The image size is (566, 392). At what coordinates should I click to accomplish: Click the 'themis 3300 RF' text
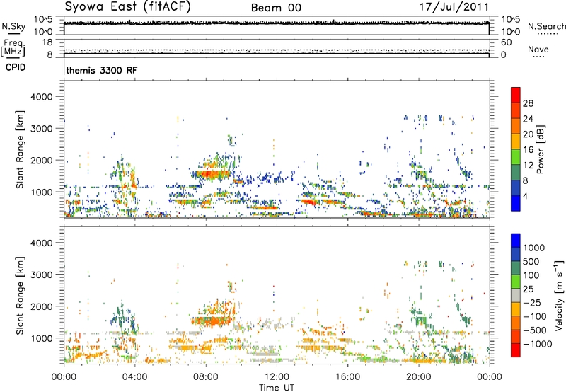click(x=101, y=70)
